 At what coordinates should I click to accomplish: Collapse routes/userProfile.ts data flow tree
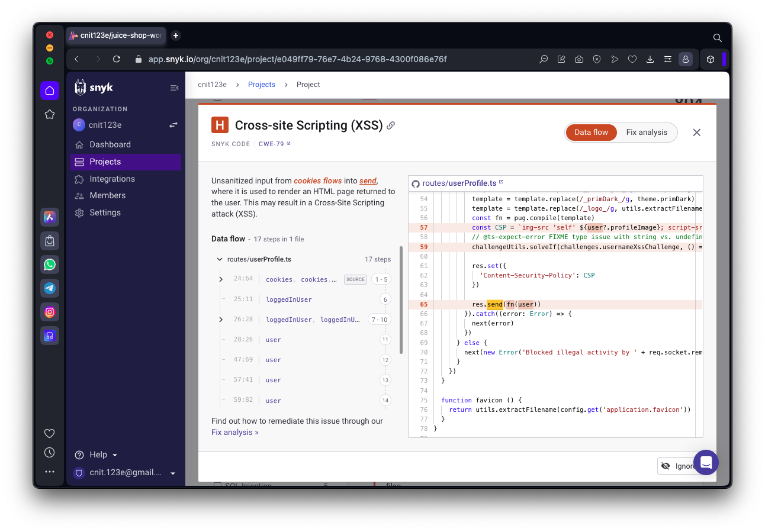click(x=220, y=259)
